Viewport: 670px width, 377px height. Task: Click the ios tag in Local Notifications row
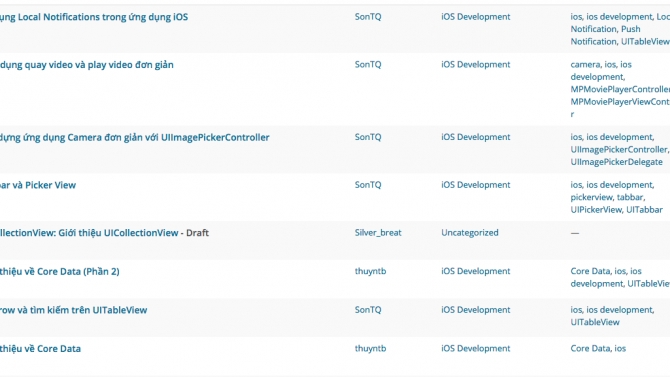(x=576, y=17)
